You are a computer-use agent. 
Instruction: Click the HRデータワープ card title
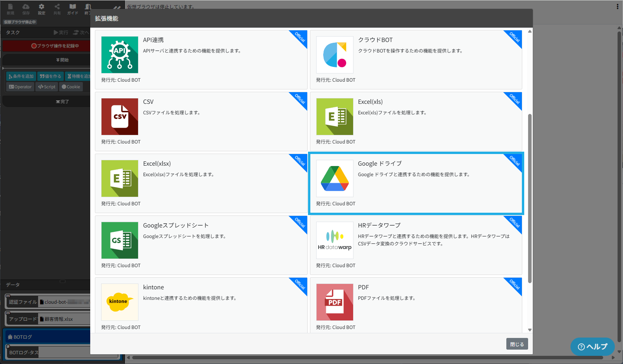coord(379,225)
